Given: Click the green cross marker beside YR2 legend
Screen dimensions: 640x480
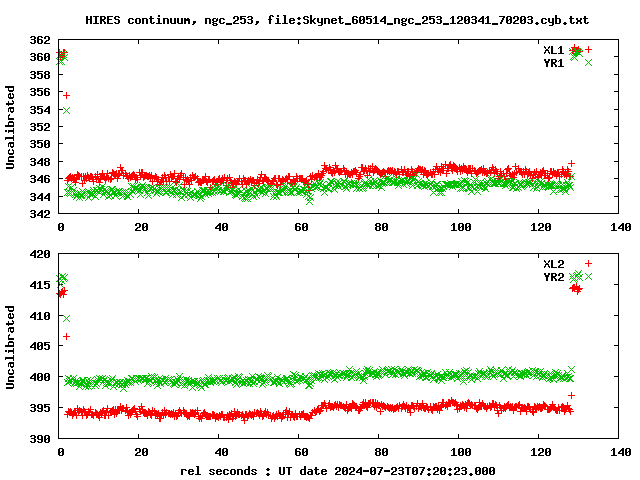Looking at the screenshot, I should 588,276.
